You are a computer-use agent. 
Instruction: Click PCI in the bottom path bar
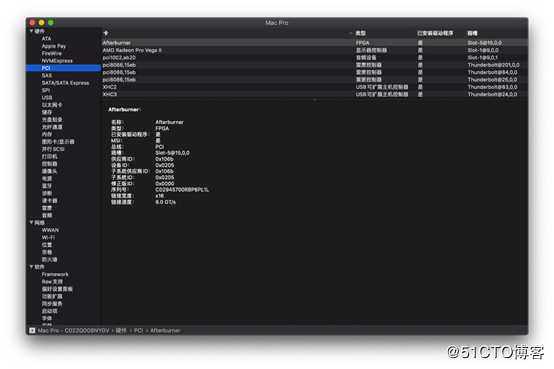tap(138, 330)
